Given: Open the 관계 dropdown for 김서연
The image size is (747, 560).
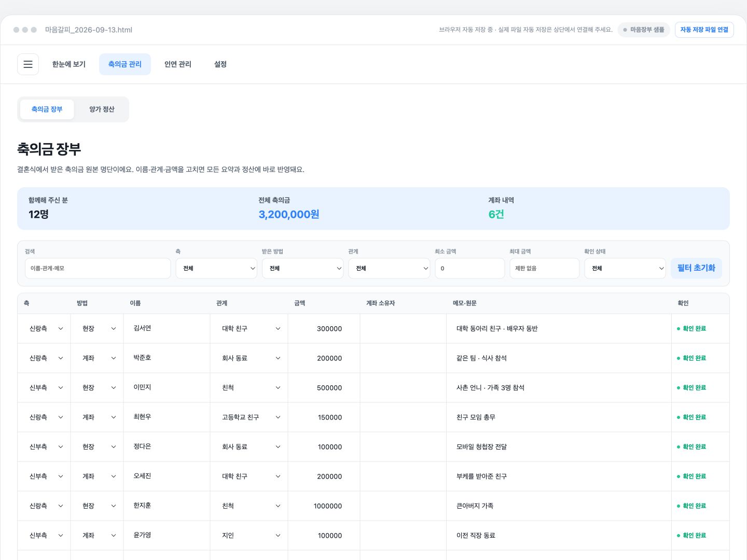Looking at the screenshot, I should 251,329.
